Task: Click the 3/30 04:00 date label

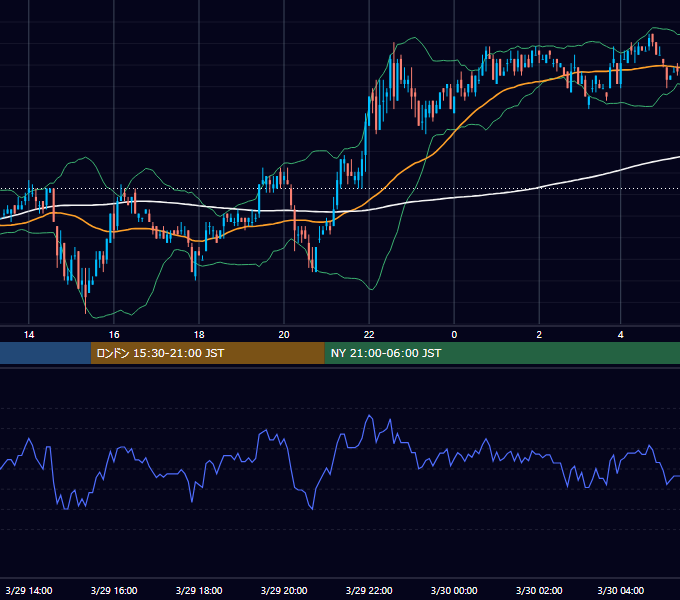Action: tap(621, 590)
